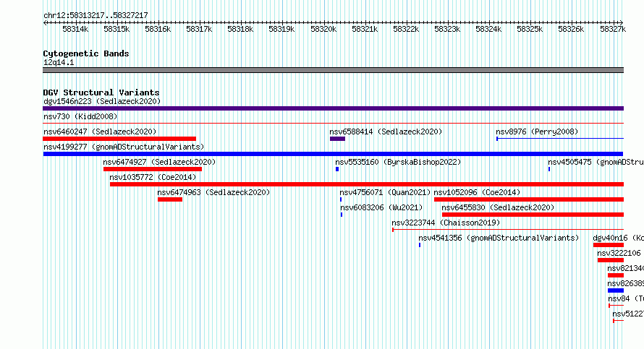Select the nsv730 (Kidd2008) label
This screenshot has width=644, height=349.
point(80,116)
